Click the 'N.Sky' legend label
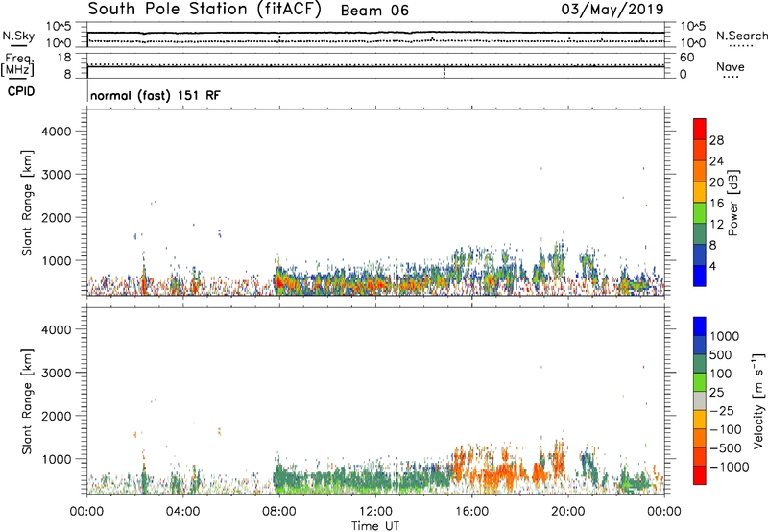Viewport: 768px width, 532px height. 18,36
